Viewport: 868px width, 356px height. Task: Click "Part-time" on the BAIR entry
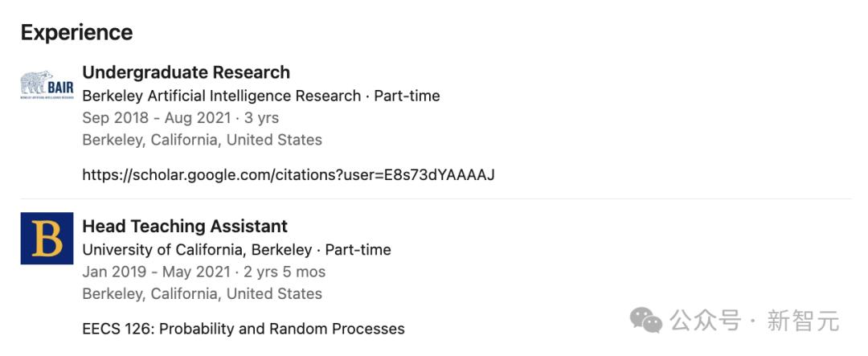point(407,96)
